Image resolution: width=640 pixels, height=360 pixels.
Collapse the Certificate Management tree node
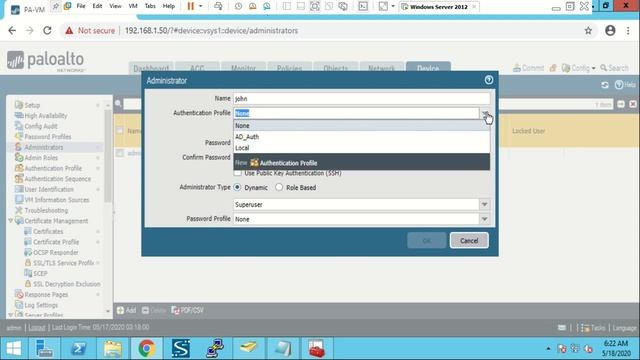pos(10,221)
